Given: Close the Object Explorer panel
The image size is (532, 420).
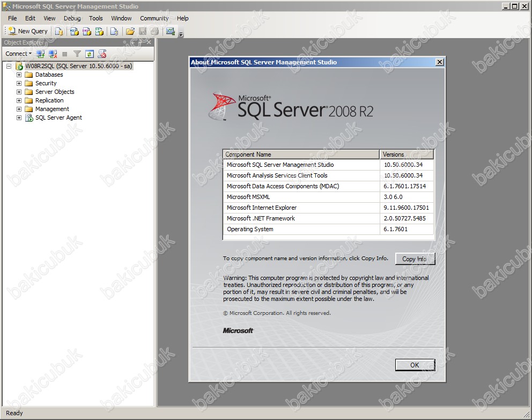Looking at the screenshot, I should (149, 42).
